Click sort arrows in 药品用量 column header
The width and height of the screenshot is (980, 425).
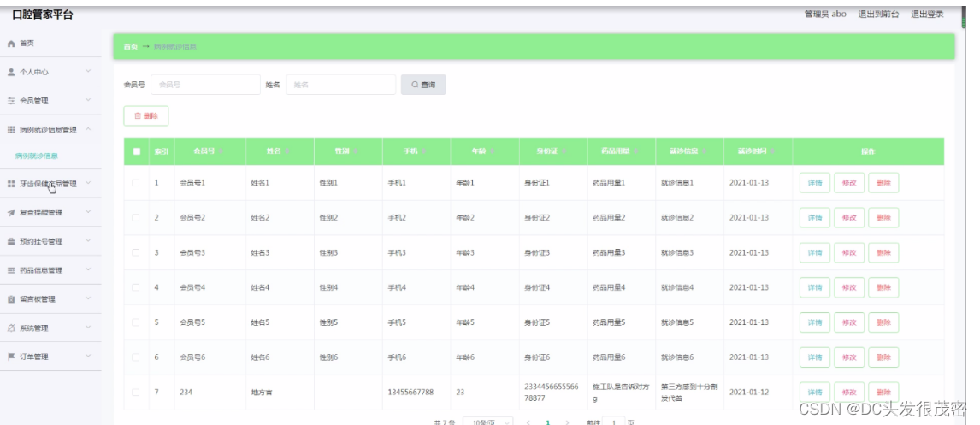(635, 151)
